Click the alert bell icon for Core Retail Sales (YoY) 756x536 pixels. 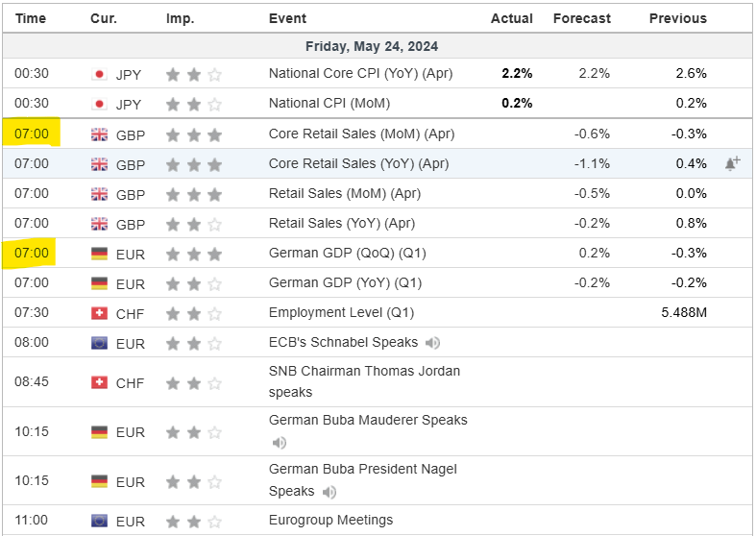point(732,163)
